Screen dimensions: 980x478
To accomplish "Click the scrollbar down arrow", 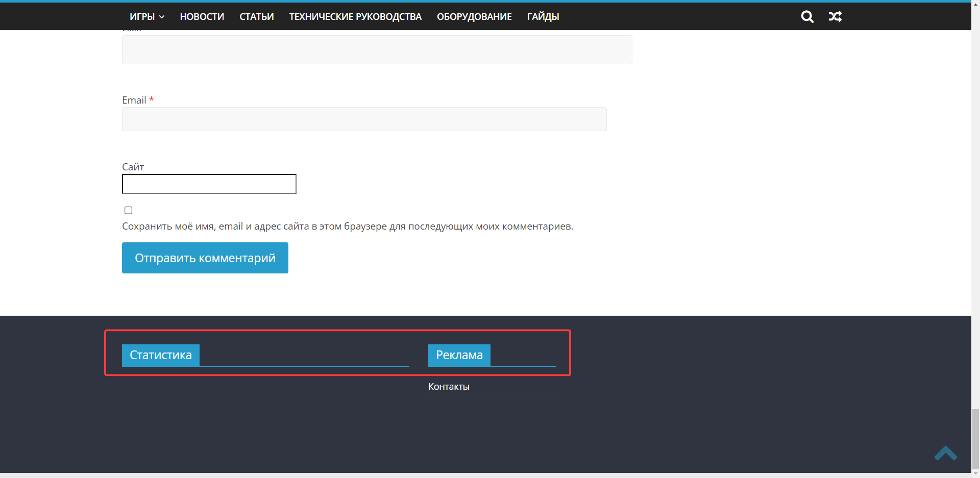I will (x=975, y=473).
